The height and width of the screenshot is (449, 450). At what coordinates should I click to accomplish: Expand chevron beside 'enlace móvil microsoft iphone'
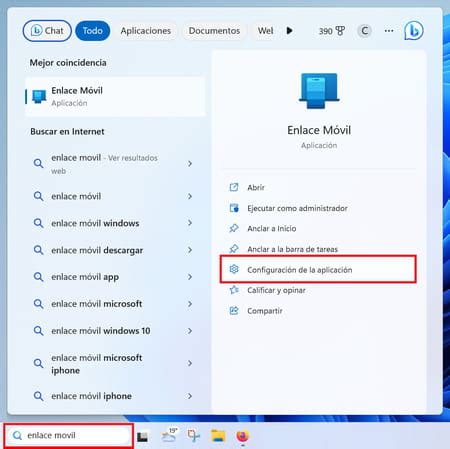coord(190,363)
